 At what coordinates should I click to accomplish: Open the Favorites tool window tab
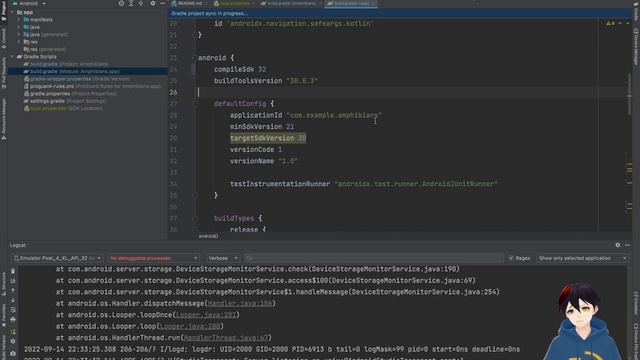coord(4,316)
